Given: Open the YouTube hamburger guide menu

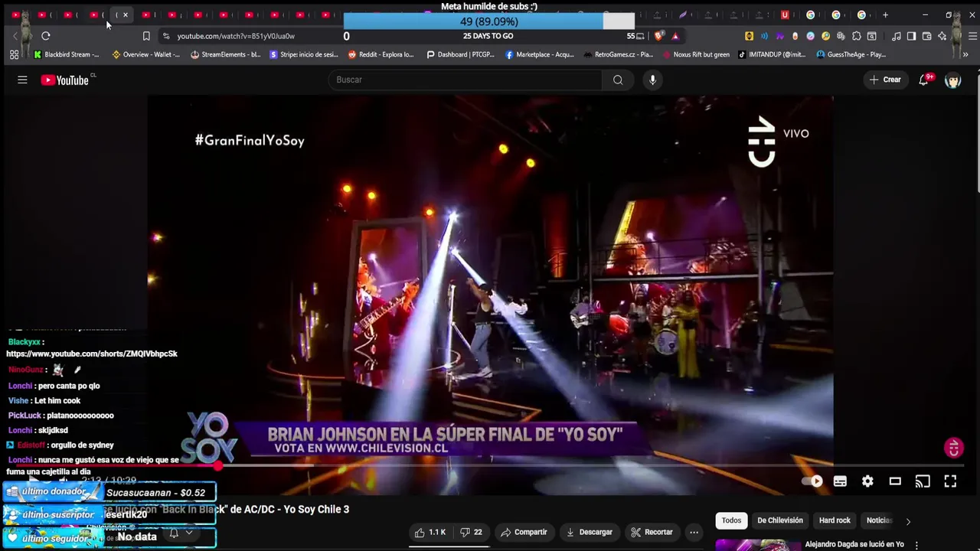Looking at the screenshot, I should click(22, 80).
